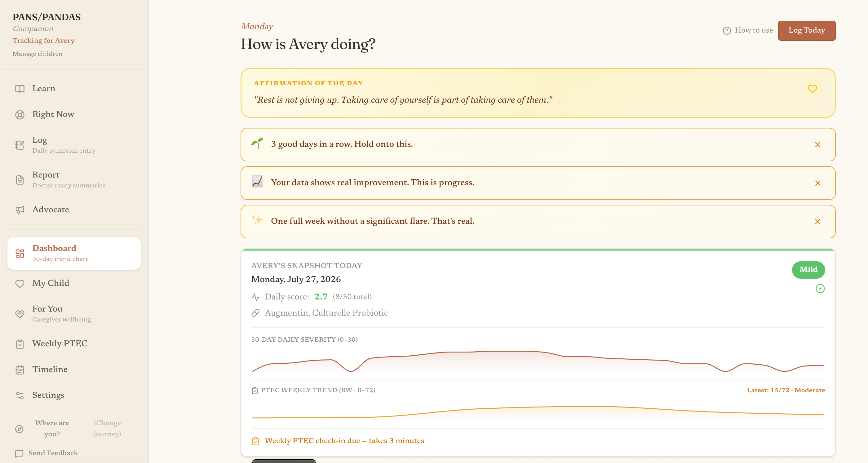Click Manage children link
Viewport: 868px width, 463px height.
pyautogui.click(x=38, y=54)
